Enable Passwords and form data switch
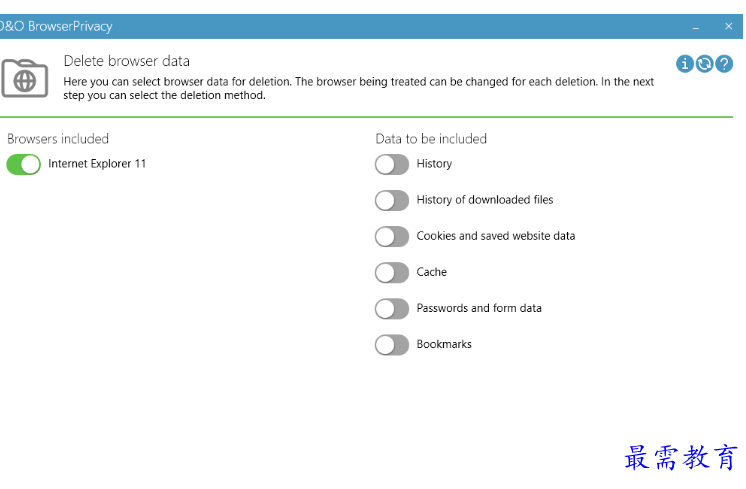 pos(392,309)
